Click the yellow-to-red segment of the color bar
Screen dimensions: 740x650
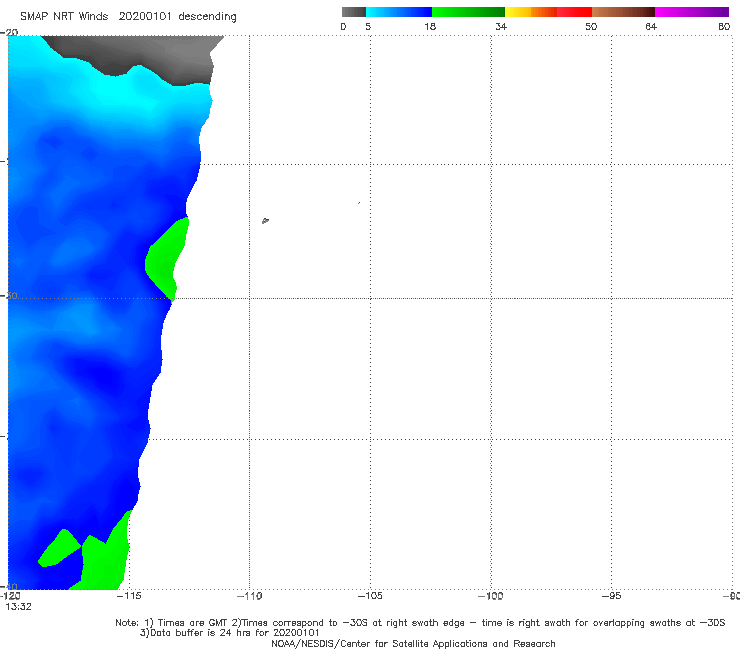click(548, 12)
